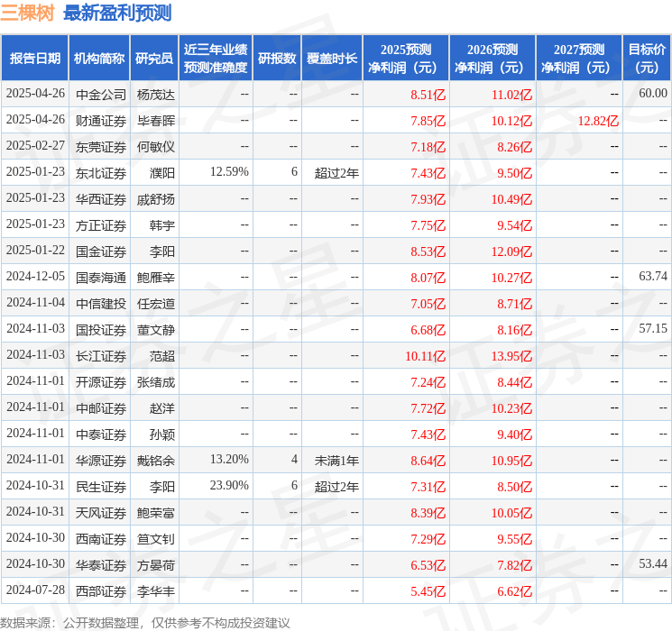The width and height of the screenshot is (672, 631).
Task: Click analyst 笪文钊
Action: pos(156,539)
